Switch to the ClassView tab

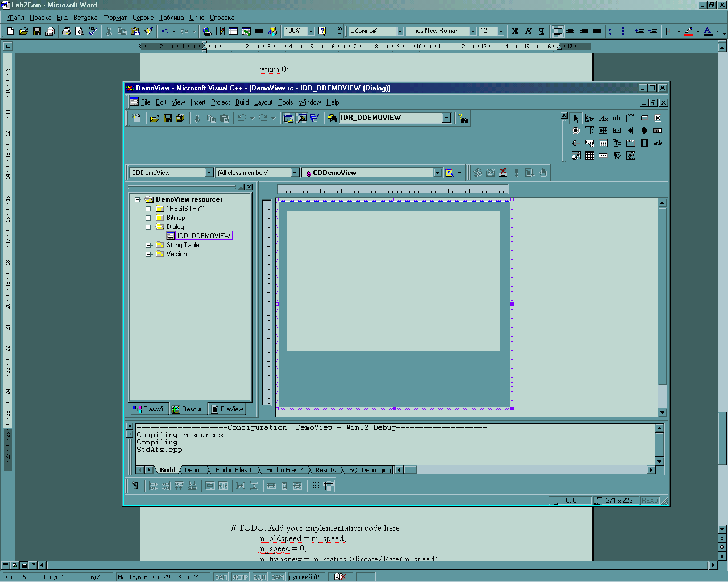click(x=150, y=409)
